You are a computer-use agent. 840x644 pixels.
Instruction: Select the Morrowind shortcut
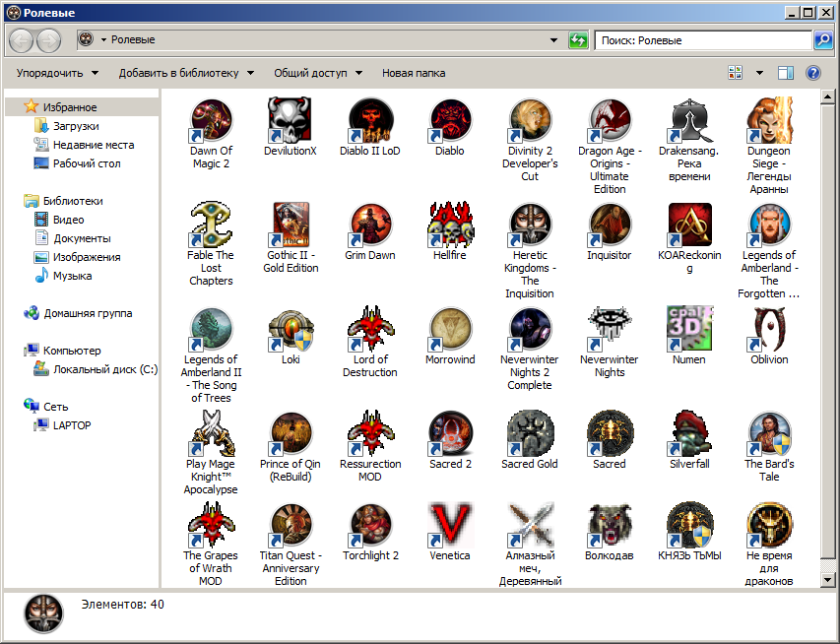tap(450, 329)
